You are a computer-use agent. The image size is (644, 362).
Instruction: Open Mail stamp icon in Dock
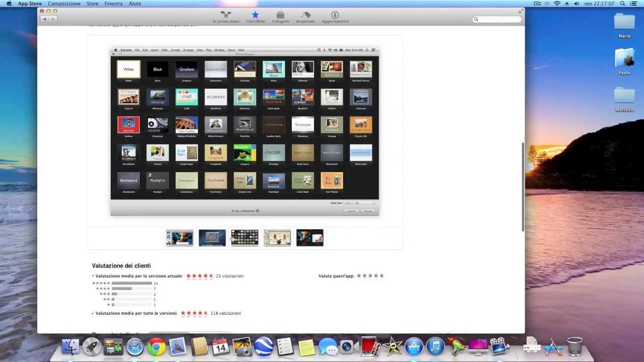pyautogui.click(x=178, y=347)
